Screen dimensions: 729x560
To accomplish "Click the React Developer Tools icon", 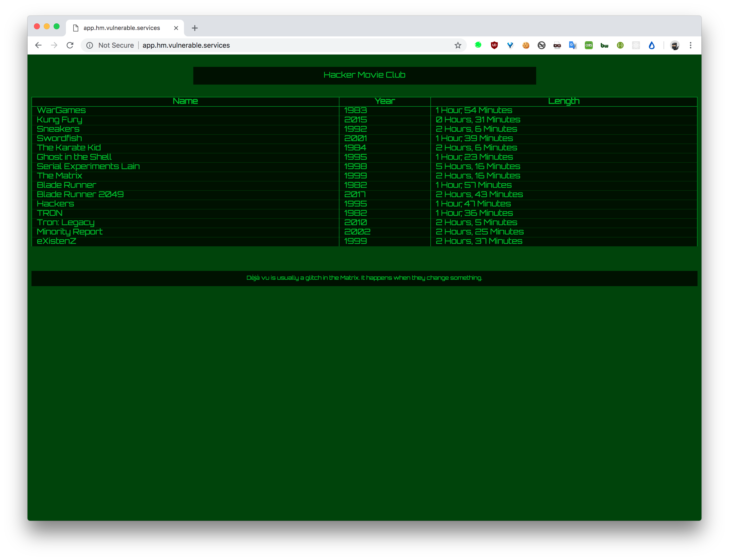I will tap(636, 45).
